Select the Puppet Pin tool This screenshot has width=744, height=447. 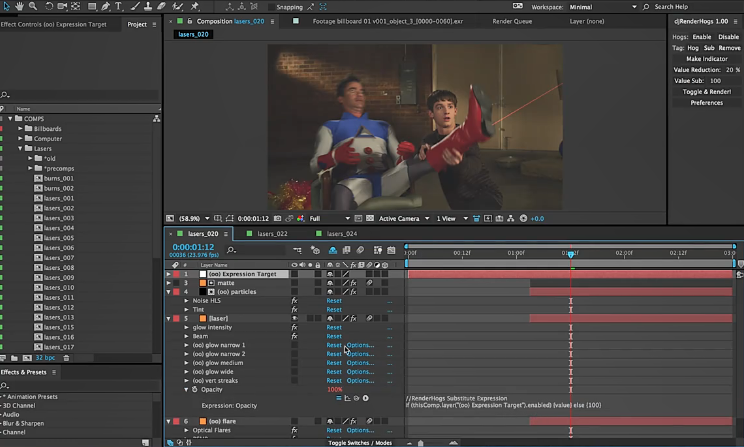[x=196, y=6]
